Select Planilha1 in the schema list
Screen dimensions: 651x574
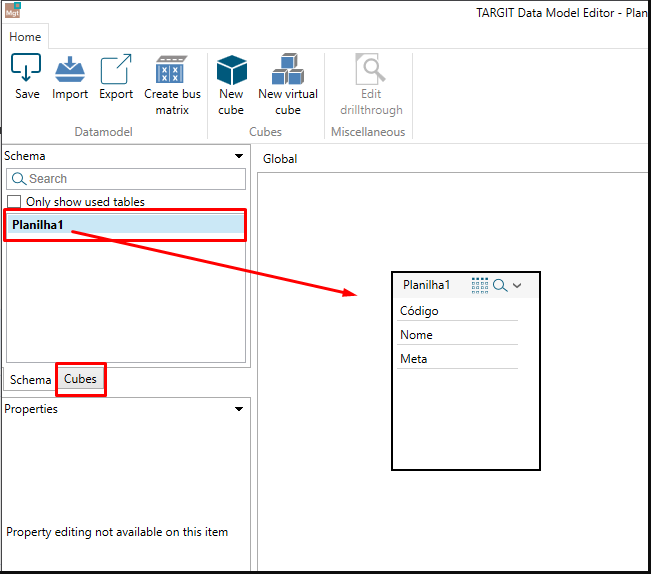[126, 225]
